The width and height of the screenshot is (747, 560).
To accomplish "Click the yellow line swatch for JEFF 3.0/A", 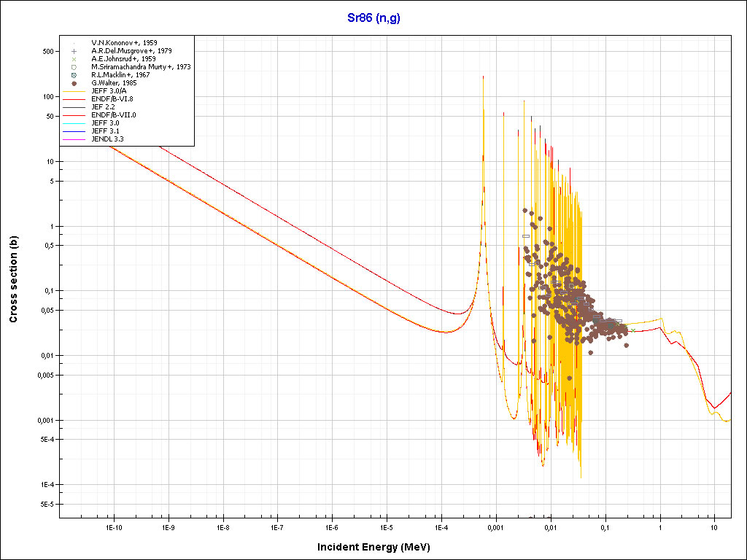I will click(74, 91).
